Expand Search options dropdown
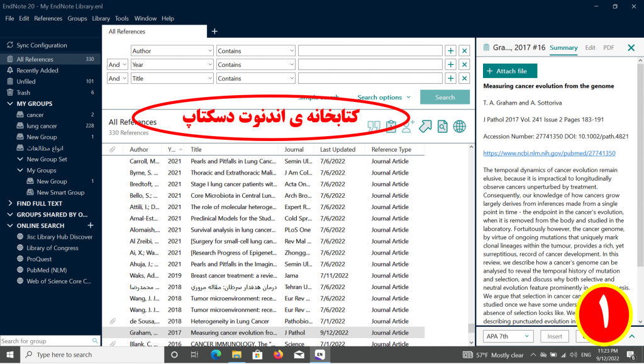The image size is (644, 364). point(384,97)
